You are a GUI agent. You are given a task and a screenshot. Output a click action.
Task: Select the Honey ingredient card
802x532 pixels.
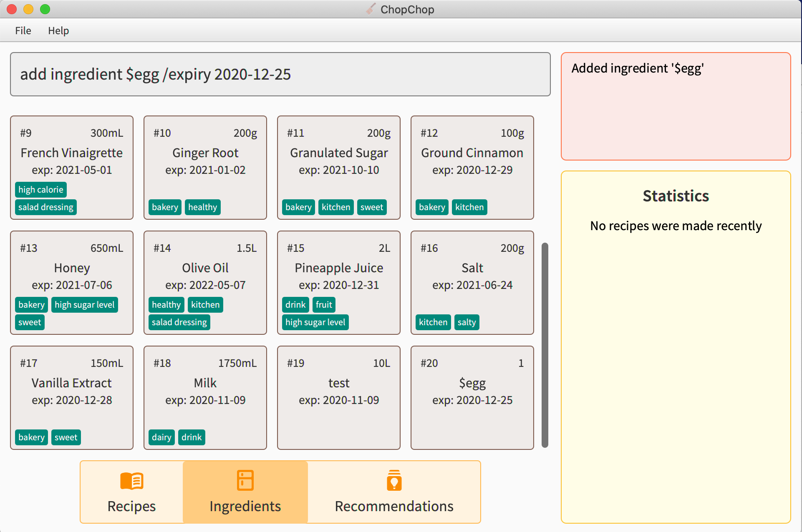point(72,268)
